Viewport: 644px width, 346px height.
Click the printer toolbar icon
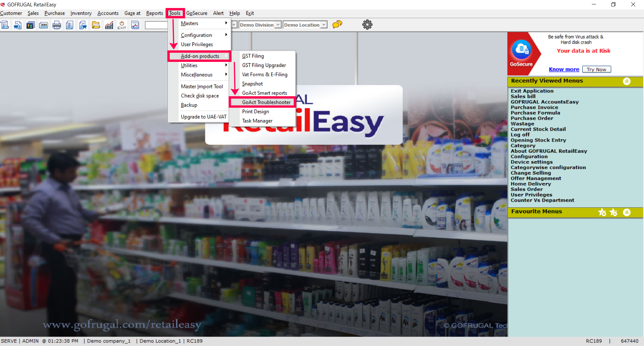click(56, 25)
